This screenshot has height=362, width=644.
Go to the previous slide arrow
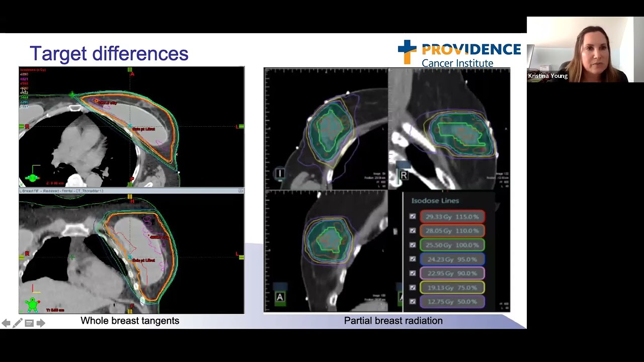[x=6, y=323]
